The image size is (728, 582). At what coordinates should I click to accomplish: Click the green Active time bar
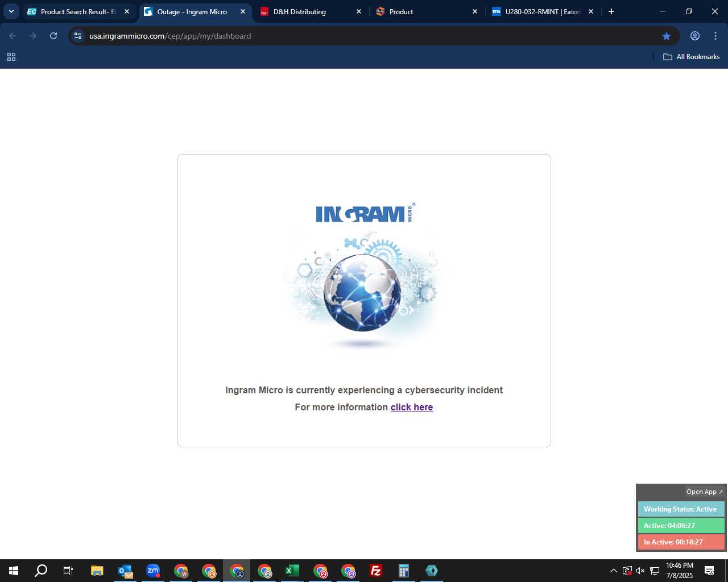pyautogui.click(x=681, y=526)
